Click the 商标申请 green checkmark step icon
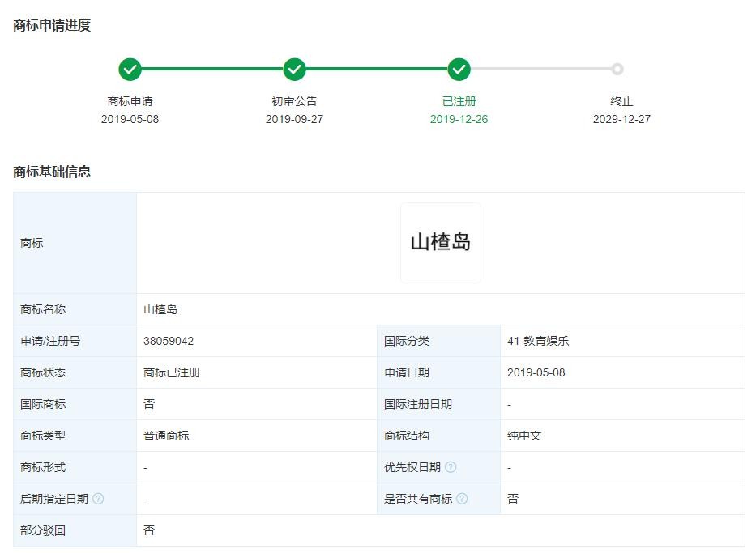This screenshot has width=756, height=553. pyautogui.click(x=130, y=70)
